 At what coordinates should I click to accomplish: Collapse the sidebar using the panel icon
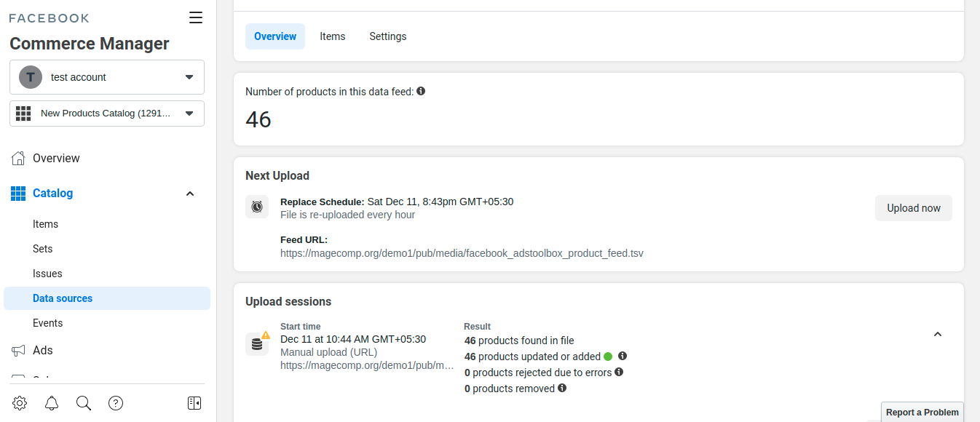(x=194, y=403)
